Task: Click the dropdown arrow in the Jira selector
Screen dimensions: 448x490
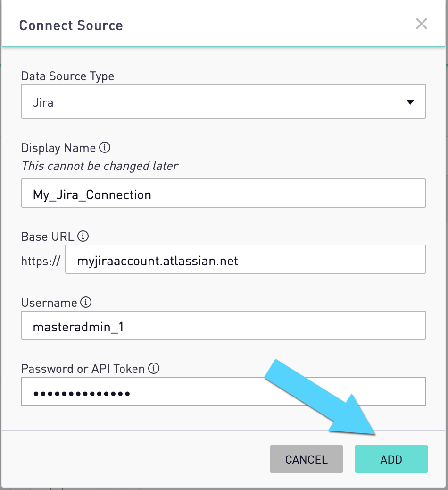Action: pos(410,102)
